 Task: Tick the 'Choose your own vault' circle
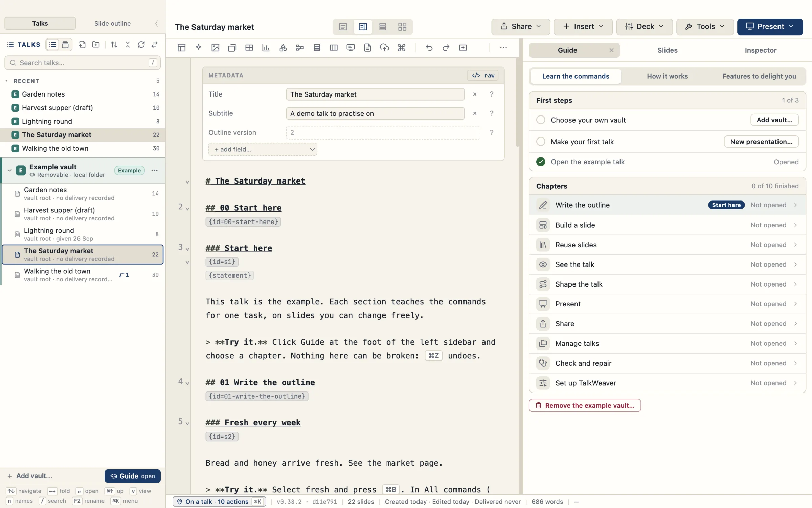point(541,120)
